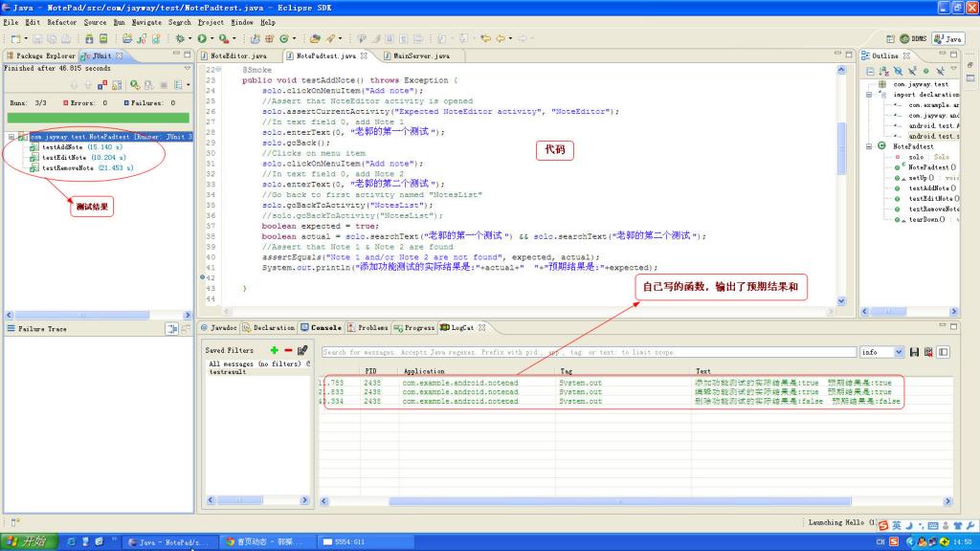Click Collapse All icon in Outline view
Image resolution: width=980 pixels, height=551 pixels.
[870, 71]
